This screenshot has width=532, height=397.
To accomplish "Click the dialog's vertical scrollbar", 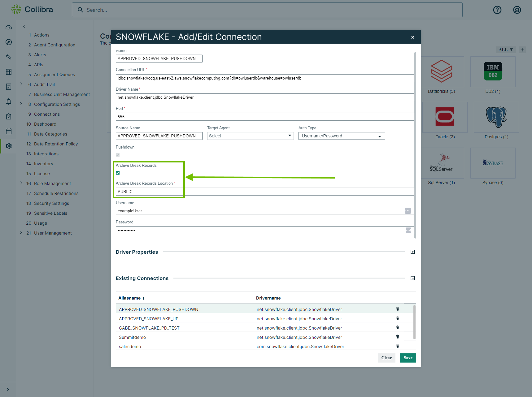I will pyautogui.click(x=415, y=145).
